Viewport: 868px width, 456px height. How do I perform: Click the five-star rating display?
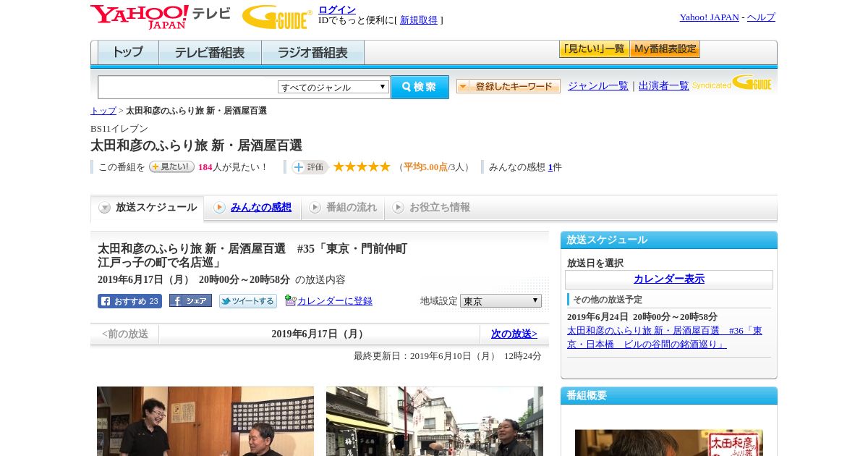coord(362,166)
